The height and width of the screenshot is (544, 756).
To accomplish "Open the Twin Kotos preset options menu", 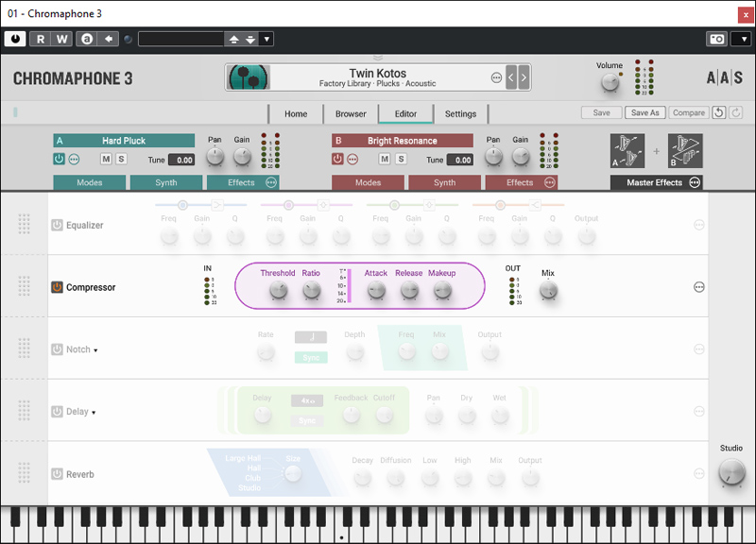I will (x=496, y=77).
